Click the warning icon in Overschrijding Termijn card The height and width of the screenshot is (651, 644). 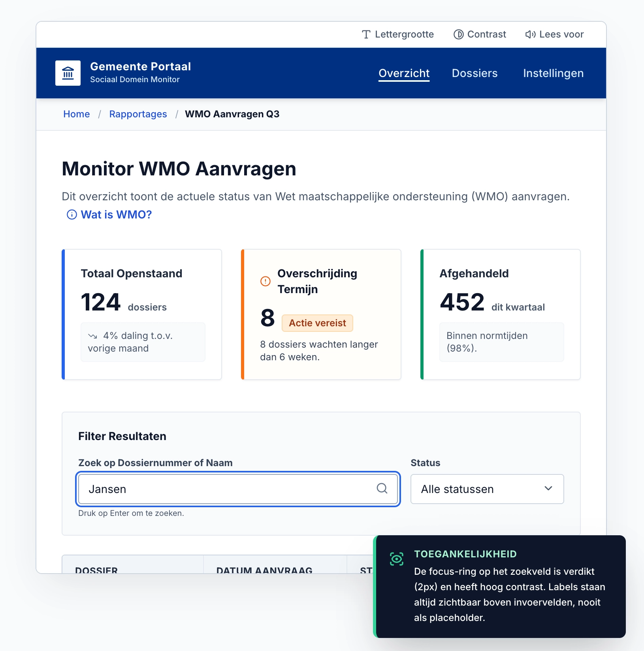click(x=266, y=281)
